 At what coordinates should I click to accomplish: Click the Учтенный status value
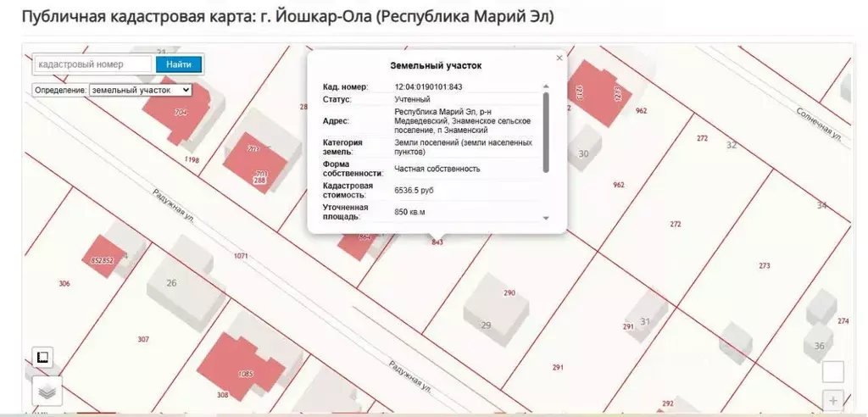pyautogui.click(x=413, y=100)
